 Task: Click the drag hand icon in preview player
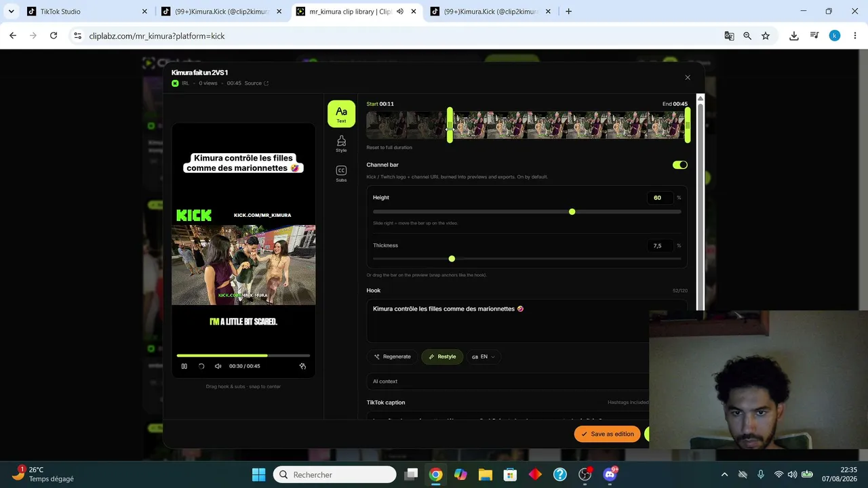pos(302,366)
